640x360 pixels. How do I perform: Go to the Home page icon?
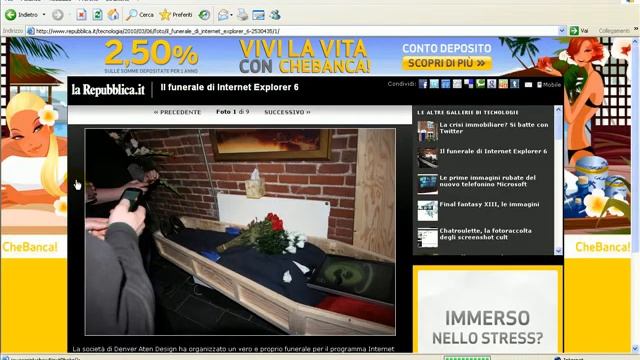(113, 15)
